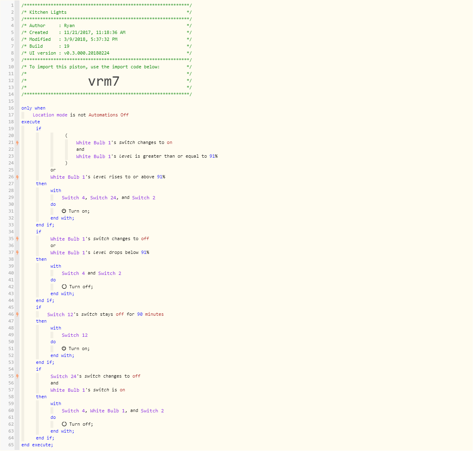Click the 'execute' keyword on line 18

pos(31,122)
